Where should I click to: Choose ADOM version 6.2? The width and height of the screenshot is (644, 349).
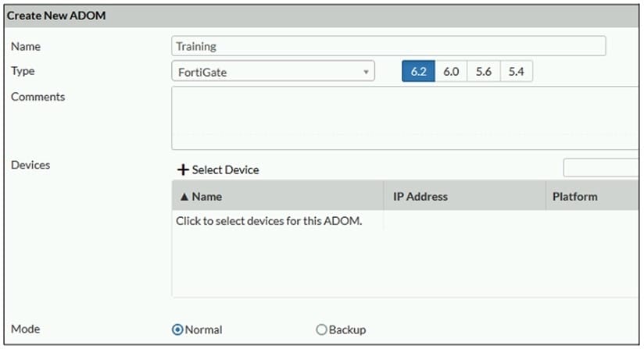click(x=418, y=71)
